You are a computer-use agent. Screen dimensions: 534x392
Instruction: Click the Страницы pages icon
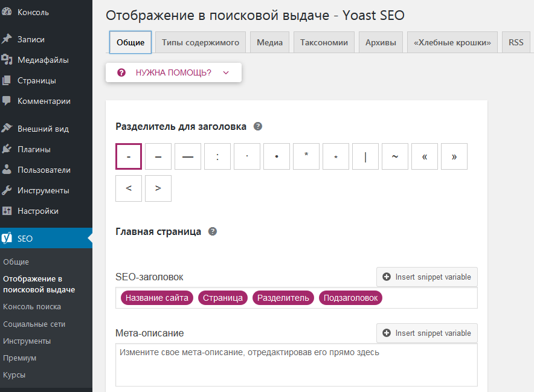point(7,80)
